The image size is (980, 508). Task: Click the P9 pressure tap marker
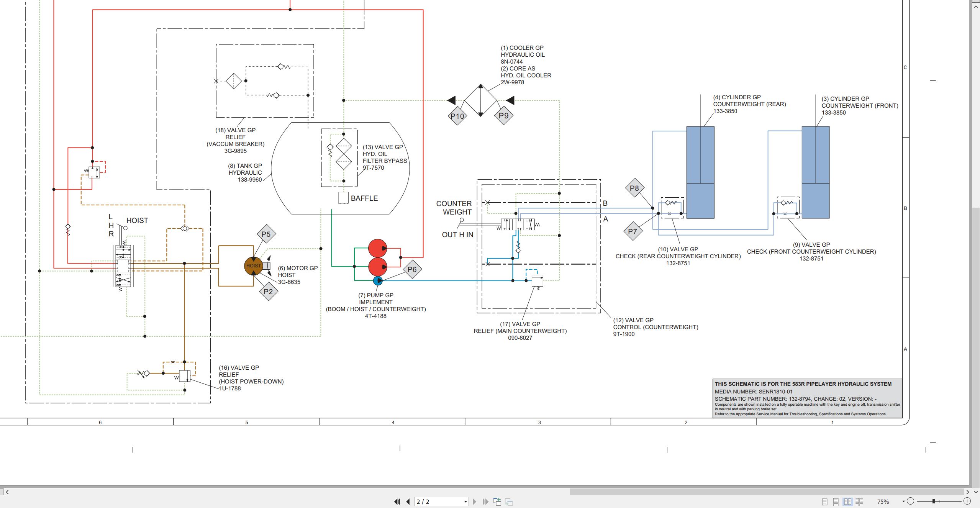coord(503,115)
